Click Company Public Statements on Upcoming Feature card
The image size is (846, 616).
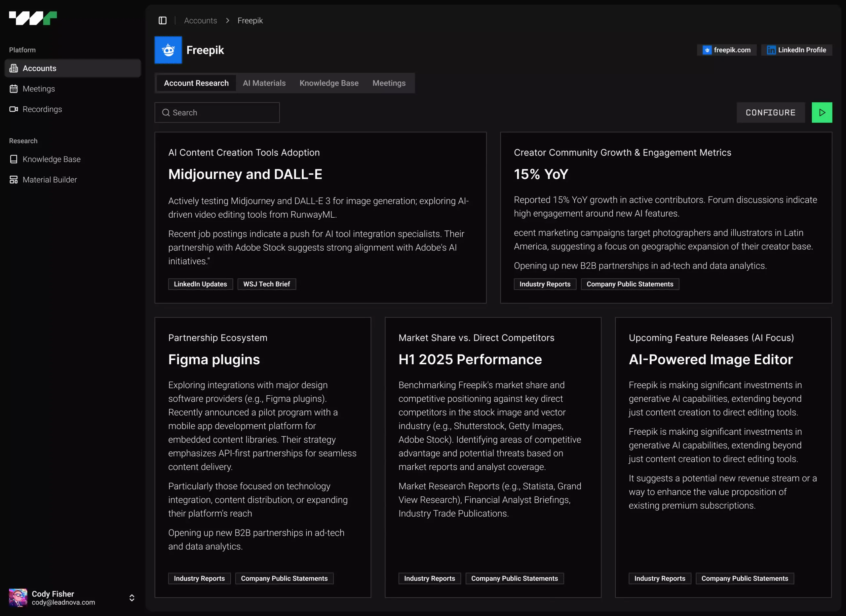point(745,578)
